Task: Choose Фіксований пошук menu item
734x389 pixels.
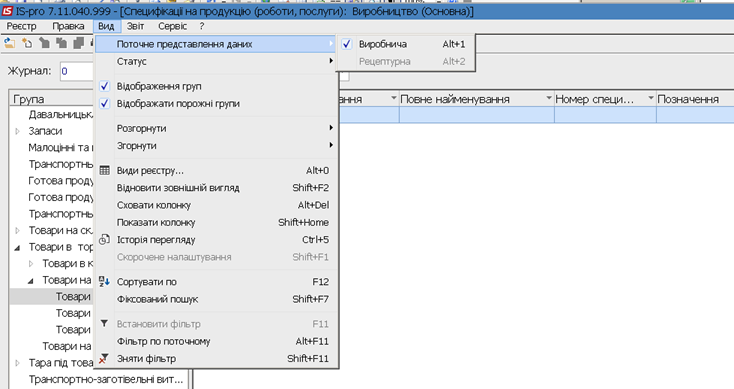Action: point(216,299)
